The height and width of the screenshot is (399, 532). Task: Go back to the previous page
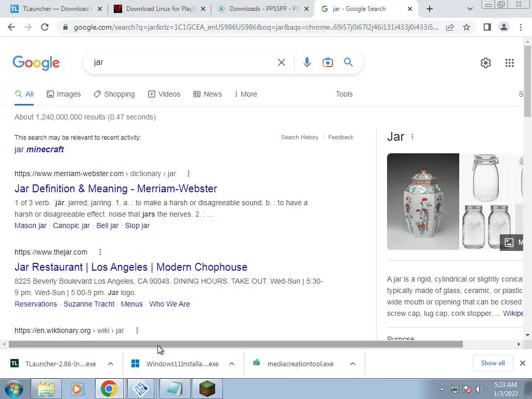point(11,27)
